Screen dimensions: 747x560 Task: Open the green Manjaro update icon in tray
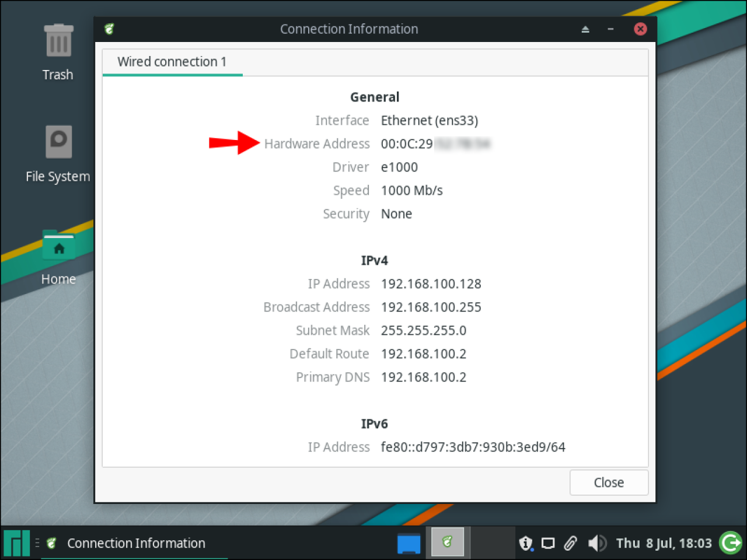click(730, 542)
